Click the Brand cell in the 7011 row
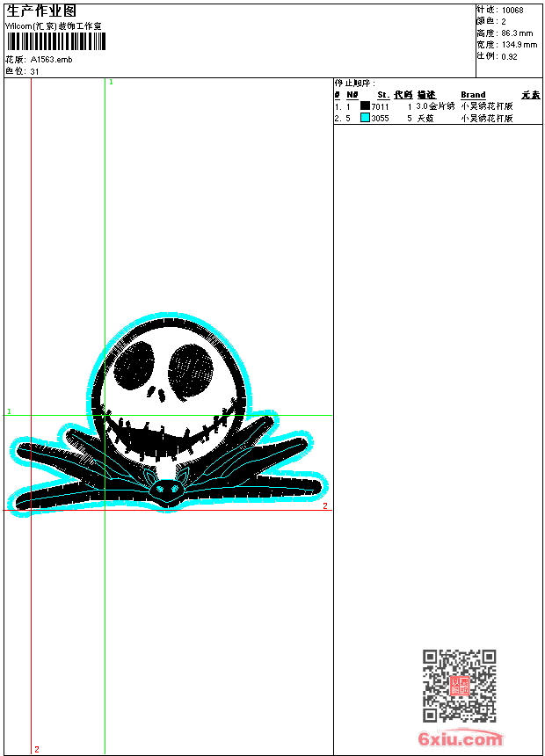Screen dimensions: 545x756 [x=487, y=106]
